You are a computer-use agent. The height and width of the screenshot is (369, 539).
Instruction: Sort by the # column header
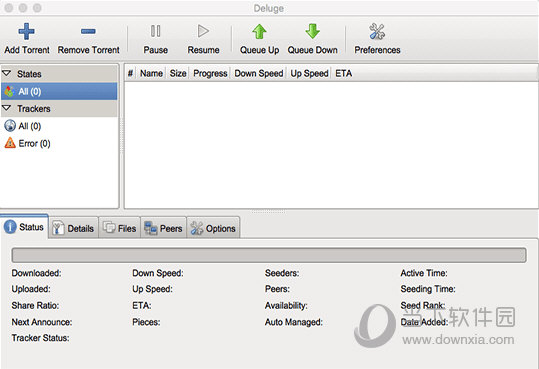130,73
